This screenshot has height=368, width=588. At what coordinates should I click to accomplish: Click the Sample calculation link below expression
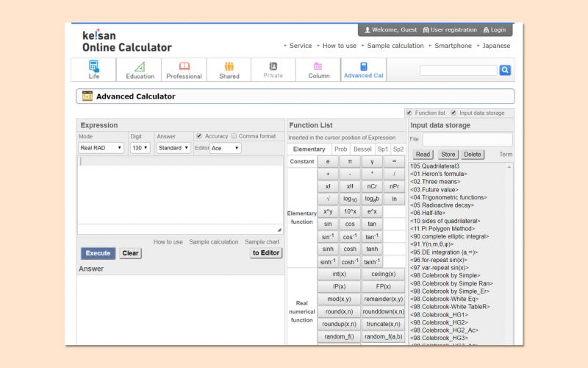(x=213, y=242)
